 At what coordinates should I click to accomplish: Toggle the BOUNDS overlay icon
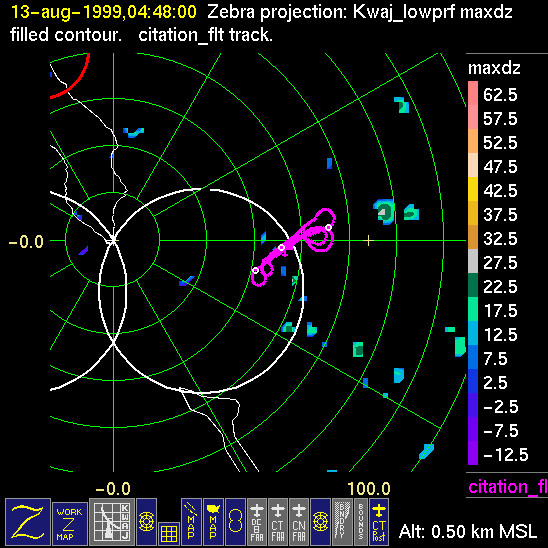tap(361, 521)
